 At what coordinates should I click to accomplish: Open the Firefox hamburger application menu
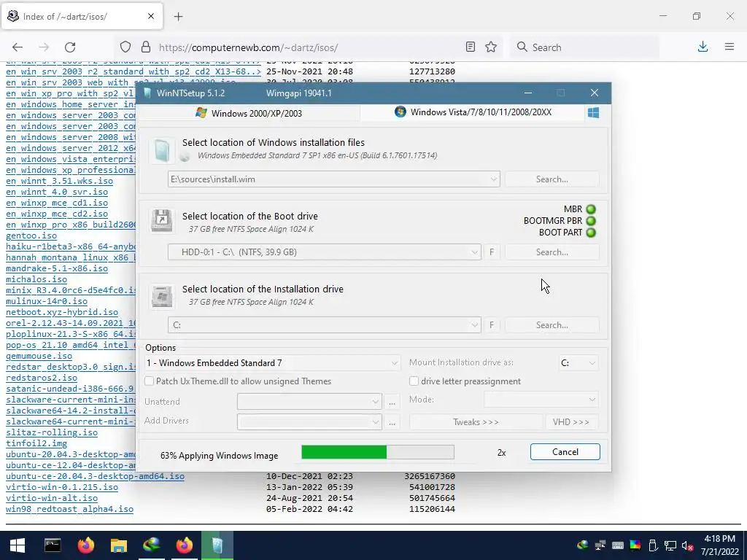click(729, 47)
